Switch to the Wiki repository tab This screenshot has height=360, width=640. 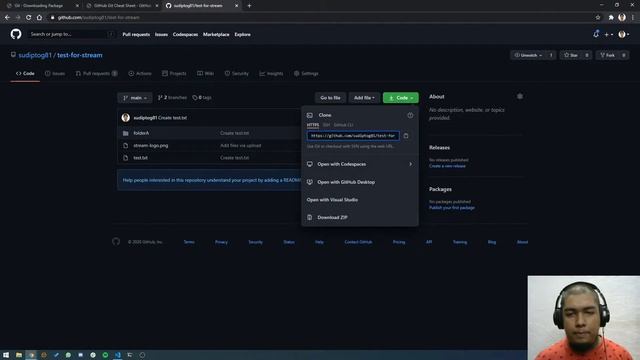[206, 73]
